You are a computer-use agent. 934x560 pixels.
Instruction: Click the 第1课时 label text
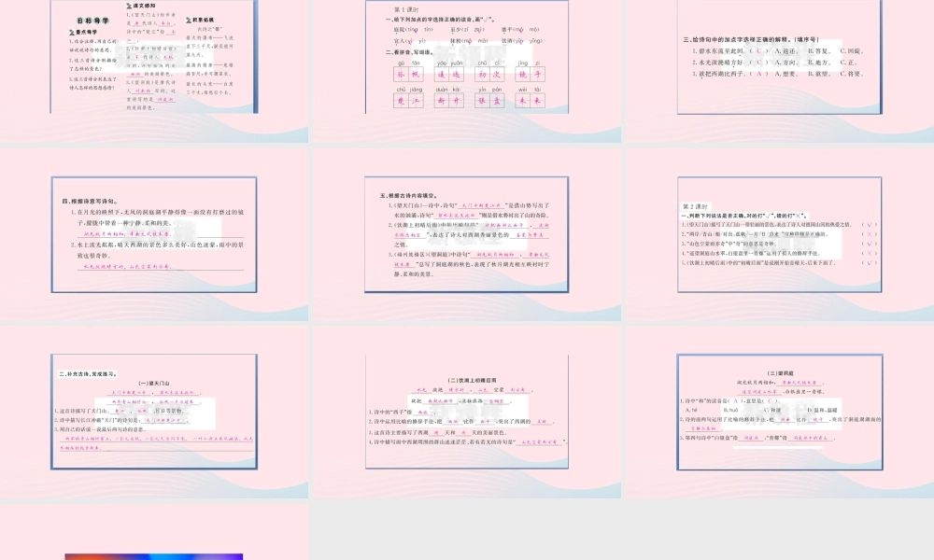[x=406, y=10]
